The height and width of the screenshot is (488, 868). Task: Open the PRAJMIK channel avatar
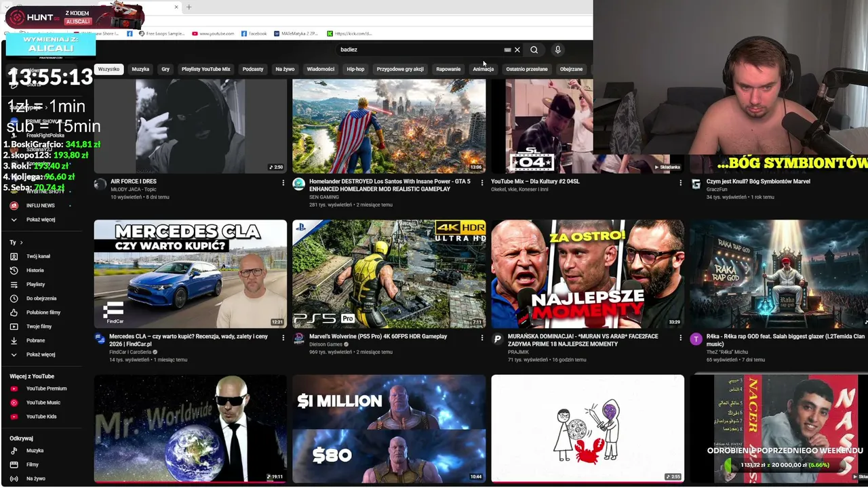click(497, 339)
